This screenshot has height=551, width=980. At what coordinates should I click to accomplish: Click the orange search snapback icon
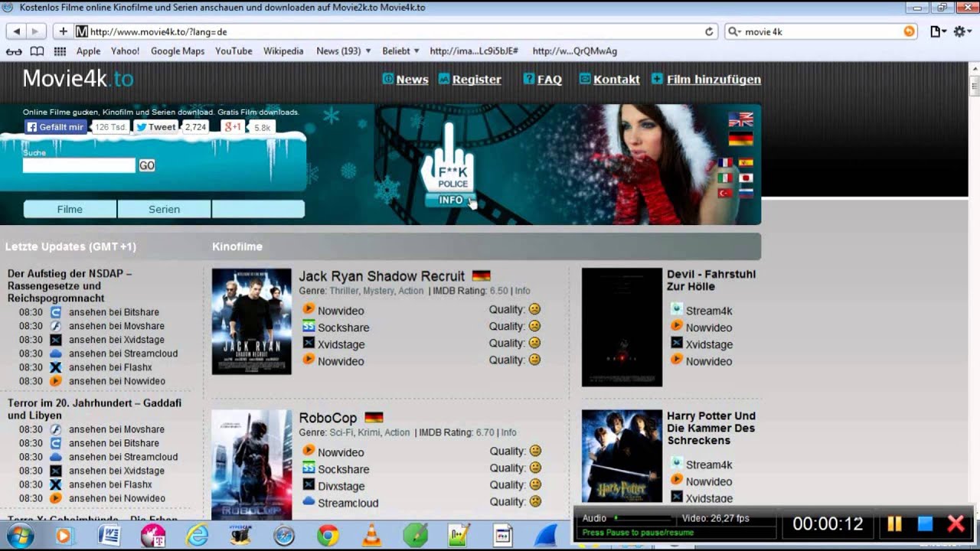(x=909, y=31)
